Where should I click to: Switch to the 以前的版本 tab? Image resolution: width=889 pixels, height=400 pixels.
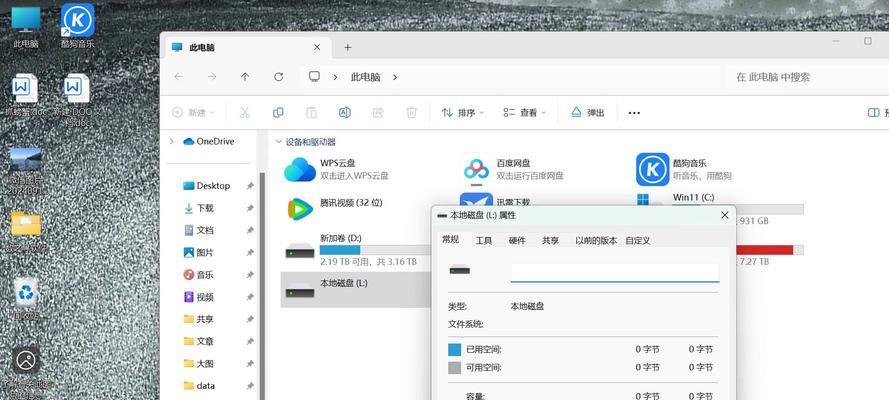tap(596, 240)
